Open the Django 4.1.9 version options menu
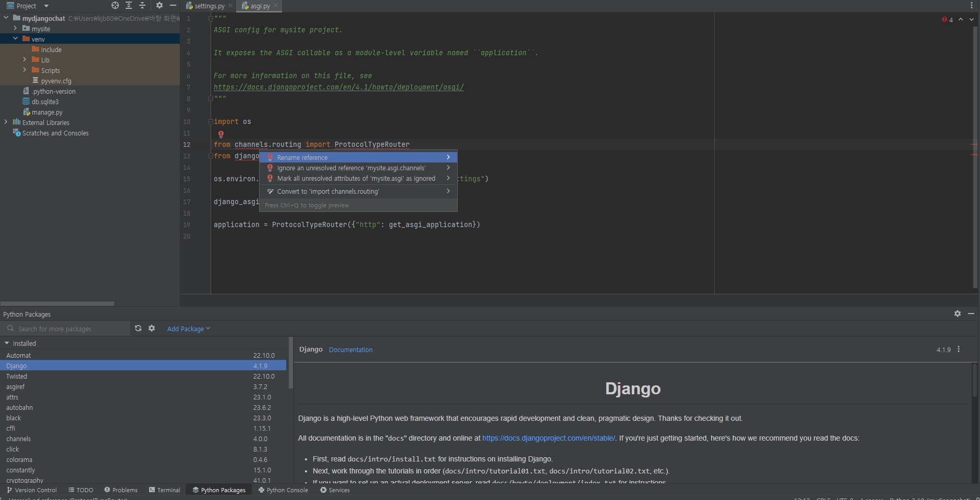 click(959, 349)
